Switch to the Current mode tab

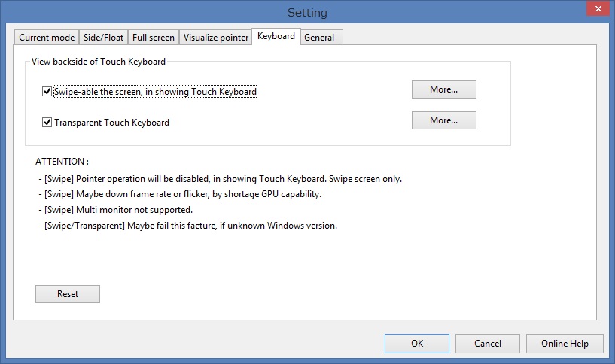(x=47, y=37)
